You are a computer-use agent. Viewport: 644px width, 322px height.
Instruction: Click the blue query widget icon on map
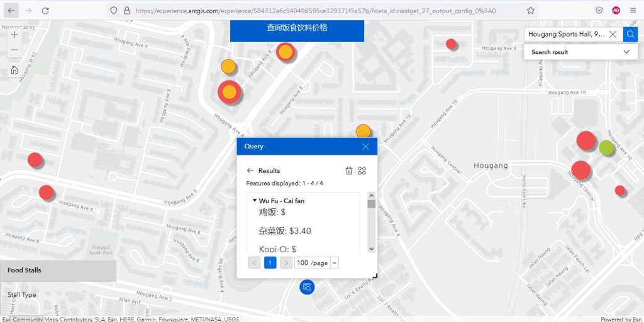coord(307,287)
